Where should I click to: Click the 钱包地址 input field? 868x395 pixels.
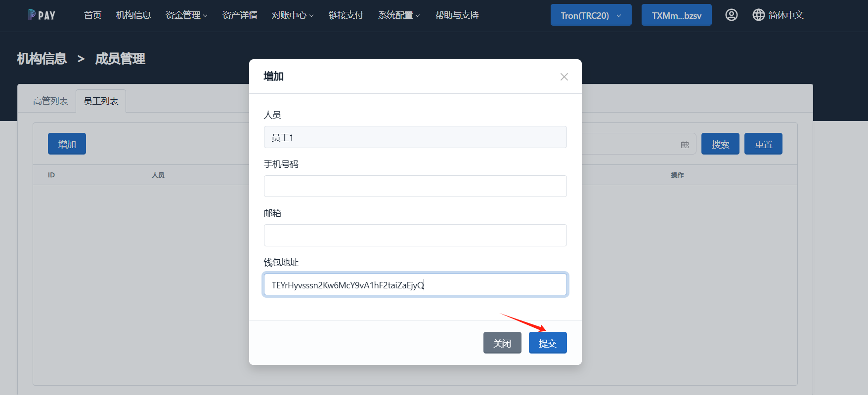[415, 284]
